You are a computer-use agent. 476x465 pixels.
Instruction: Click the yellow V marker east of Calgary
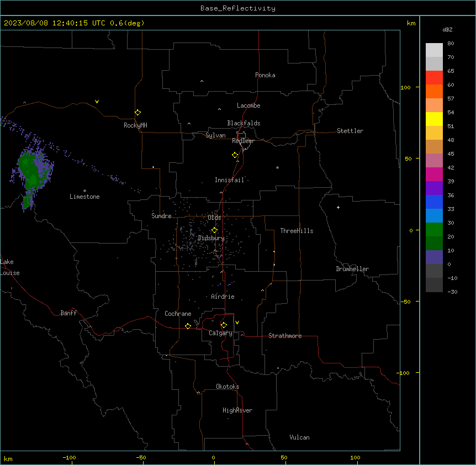[237, 323]
